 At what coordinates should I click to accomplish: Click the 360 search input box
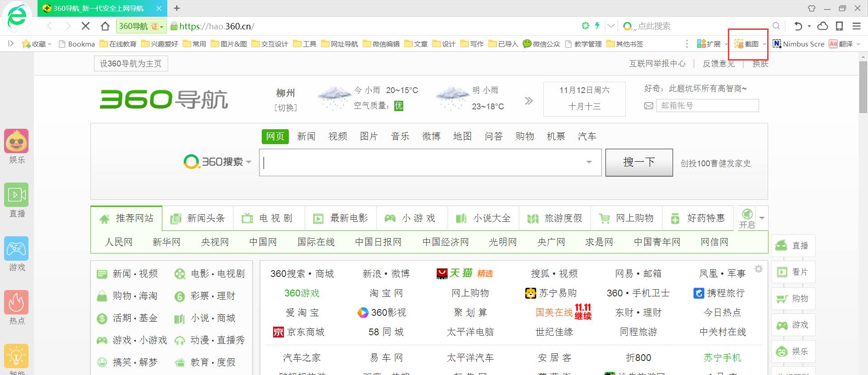tap(430, 162)
